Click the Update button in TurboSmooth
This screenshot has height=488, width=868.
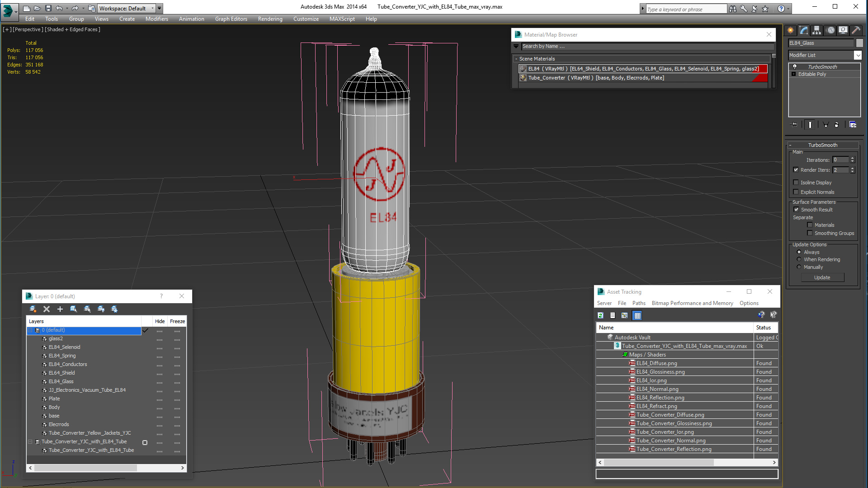pyautogui.click(x=822, y=277)
